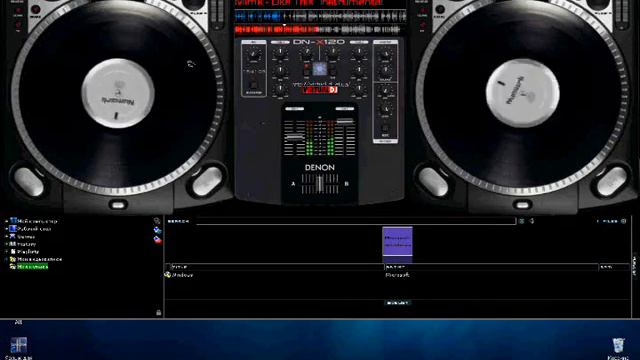This screenshot has width=640, height=360.
Task: Open the Recycle Bin desktop icon
Action: (618, 345)
